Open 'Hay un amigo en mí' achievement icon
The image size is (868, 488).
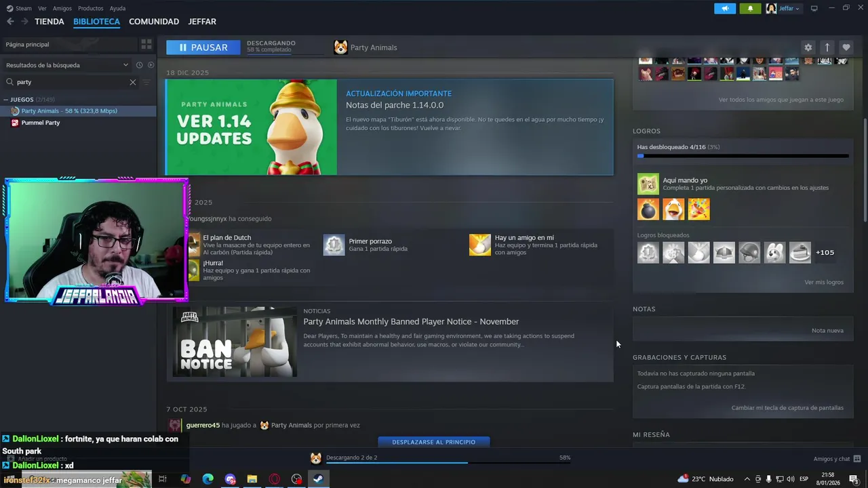tap(479, 245)
